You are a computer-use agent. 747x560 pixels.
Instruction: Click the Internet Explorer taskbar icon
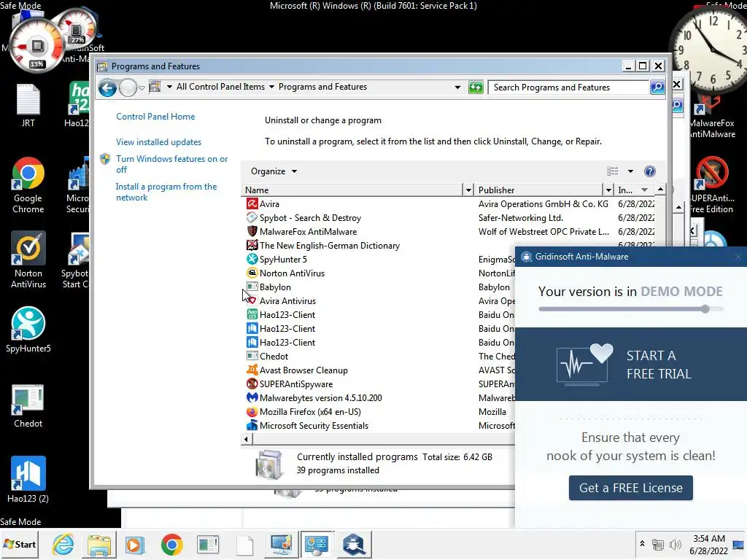pos(63,544)
